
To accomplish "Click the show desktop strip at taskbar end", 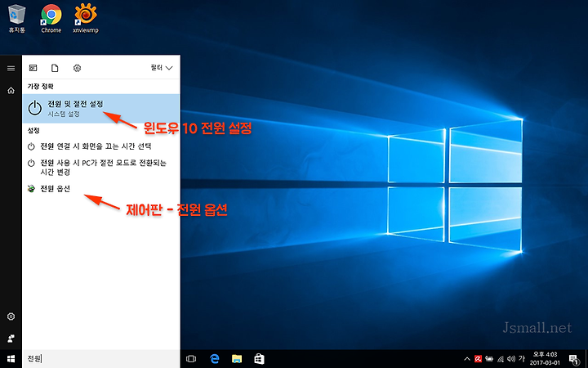I will [586, 359].
